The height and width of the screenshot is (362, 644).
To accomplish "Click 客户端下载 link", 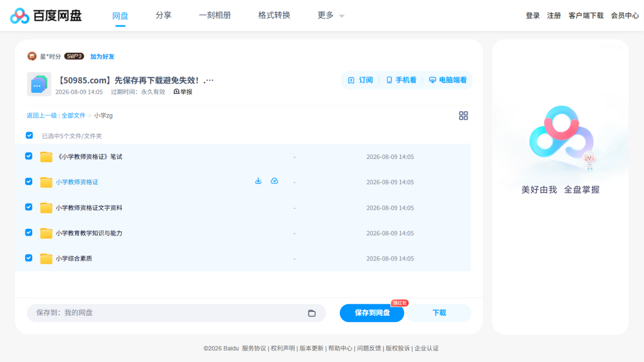I will [x=586, y=16].
